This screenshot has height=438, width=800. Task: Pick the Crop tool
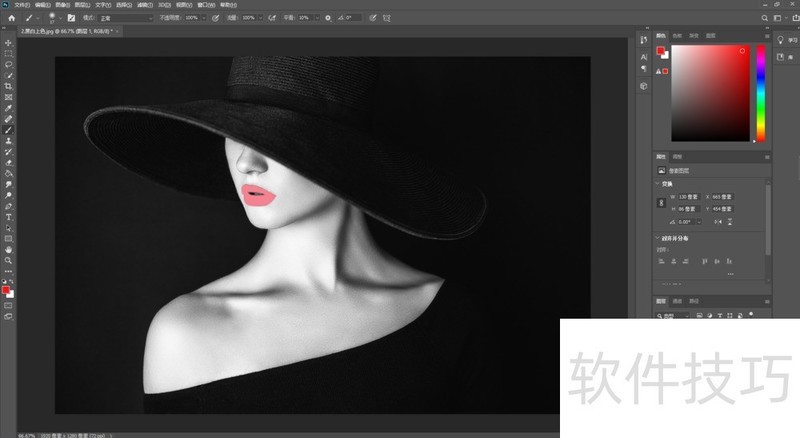pos(9,86)
